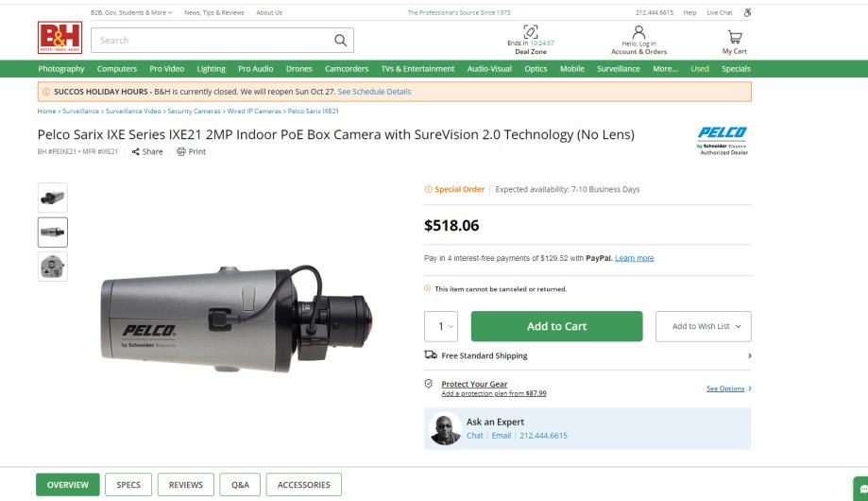Open the quantity dropdown

(442, 326)
